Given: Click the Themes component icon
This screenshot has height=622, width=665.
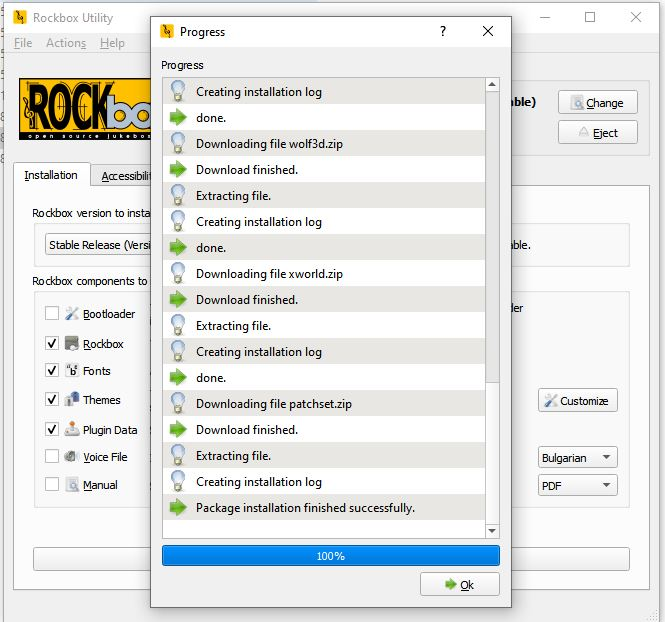Looking at the screenshot, I should click(72, 400).
